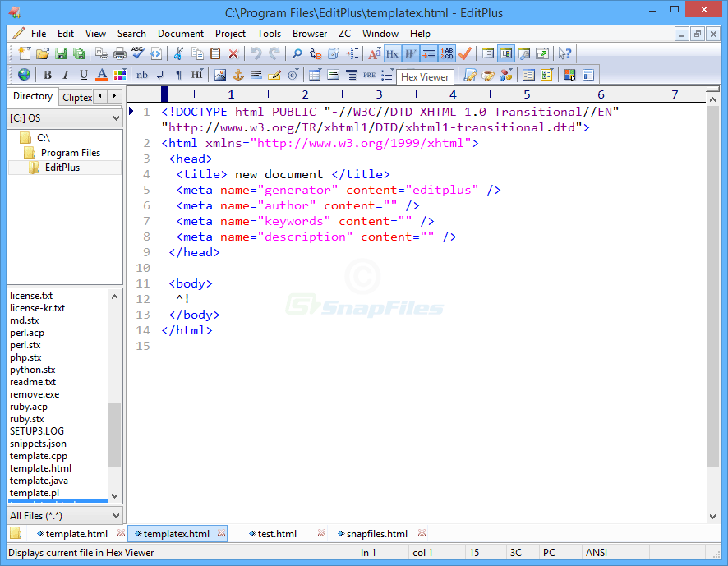728x566 pixels.
Task: Open the insert table dropdown icon
Action: (315, 75)
